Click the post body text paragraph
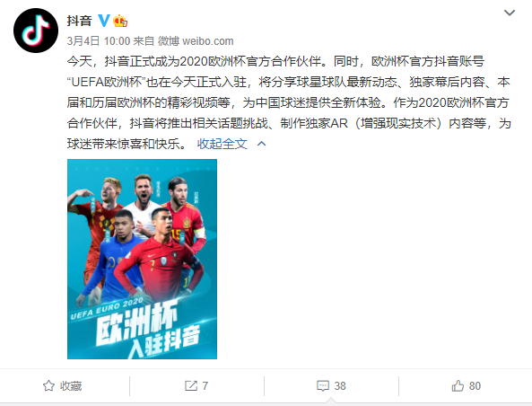This screenshot has height=406, width=532. pos(289,102)
